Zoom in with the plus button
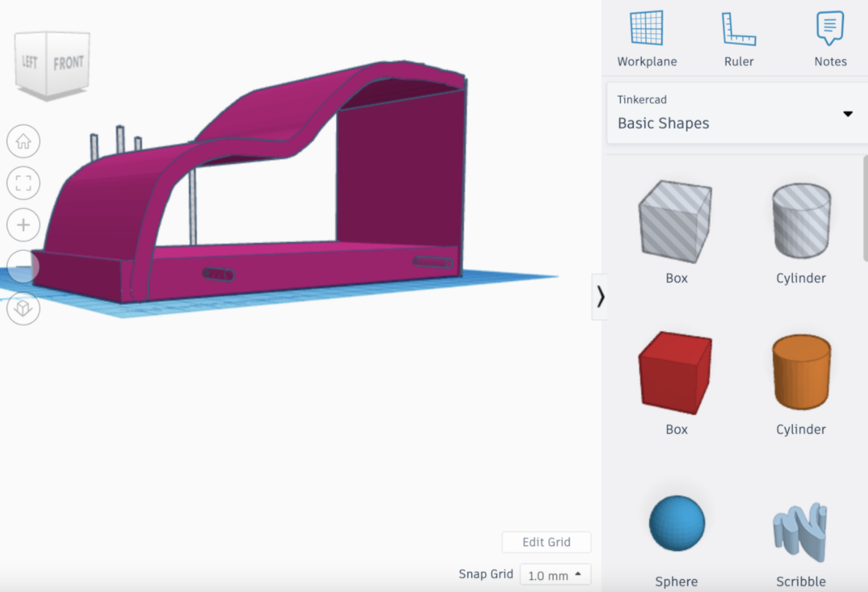Viewport: 868px width, 592px height. (x=23, y=225)
